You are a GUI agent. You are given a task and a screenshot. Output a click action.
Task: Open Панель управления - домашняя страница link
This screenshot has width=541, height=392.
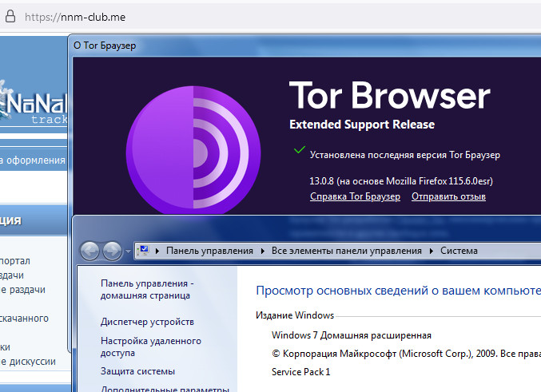[x=147, y=289]
